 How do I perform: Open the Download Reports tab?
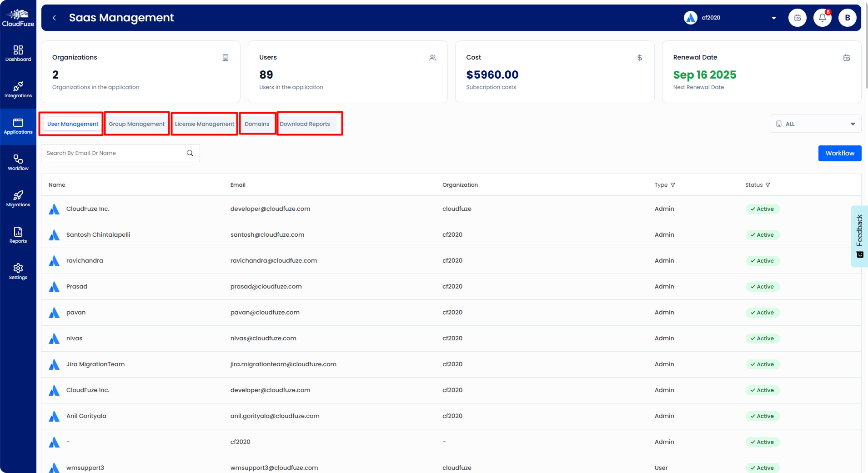click(x=305, y=124)
